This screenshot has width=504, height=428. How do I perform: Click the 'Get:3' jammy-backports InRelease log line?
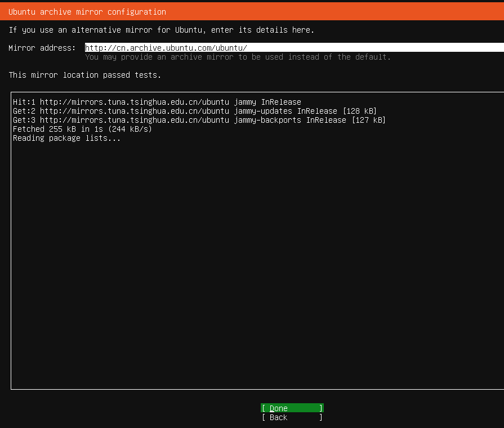199,120
